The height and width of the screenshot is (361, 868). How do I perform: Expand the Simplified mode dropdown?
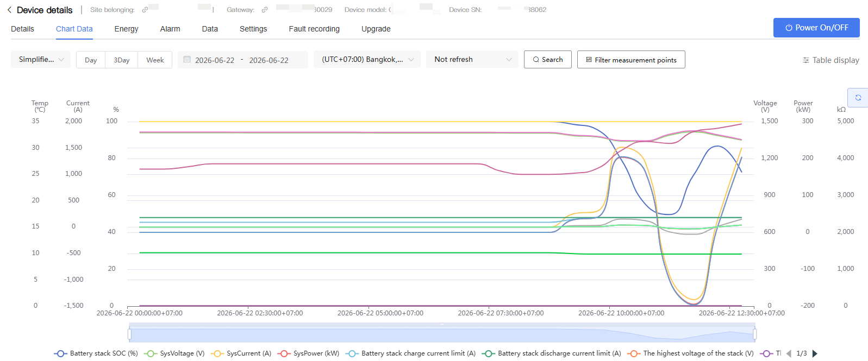41,60
